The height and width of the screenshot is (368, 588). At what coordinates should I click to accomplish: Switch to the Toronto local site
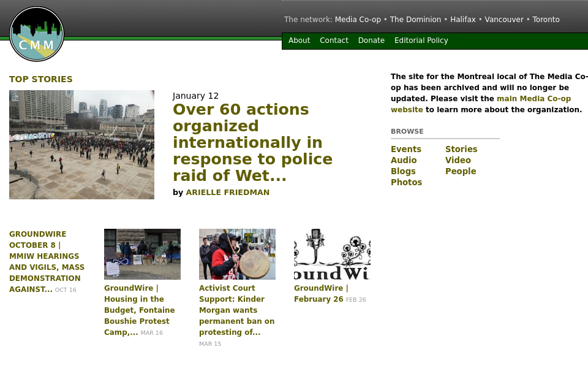coord(546,20)
